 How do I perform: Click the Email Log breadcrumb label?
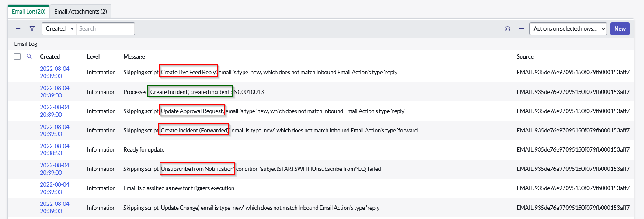point(26,44)
